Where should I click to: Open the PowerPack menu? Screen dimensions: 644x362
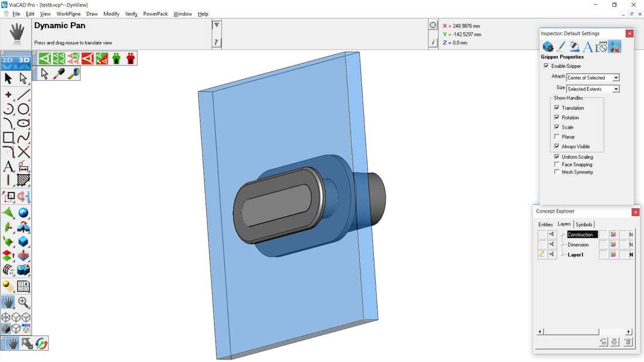tap(155, 14)
